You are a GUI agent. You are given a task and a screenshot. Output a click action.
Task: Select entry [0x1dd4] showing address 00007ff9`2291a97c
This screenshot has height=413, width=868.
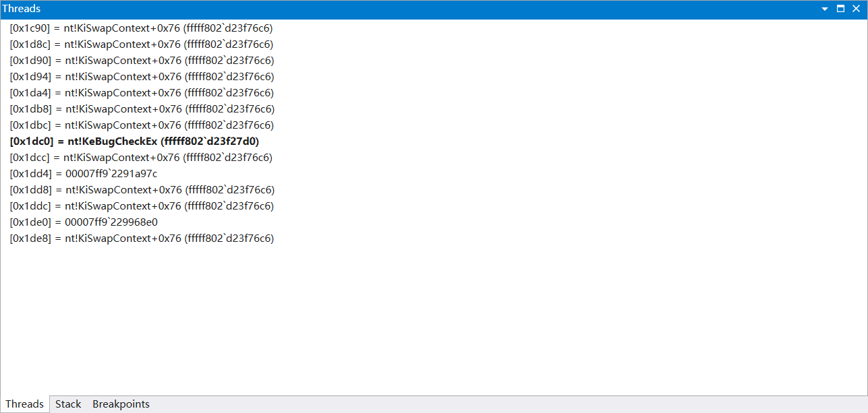click(83, 173)
